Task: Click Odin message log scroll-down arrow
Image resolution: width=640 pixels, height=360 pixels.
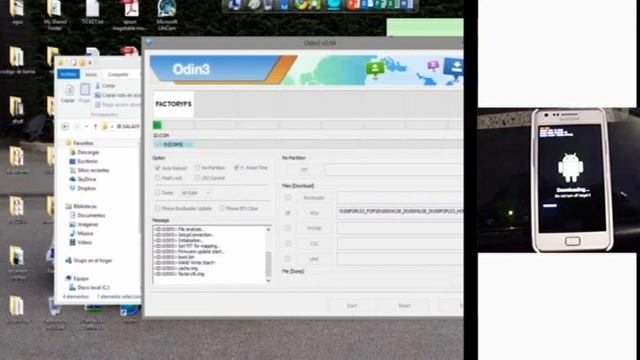Action: [268, 281]
